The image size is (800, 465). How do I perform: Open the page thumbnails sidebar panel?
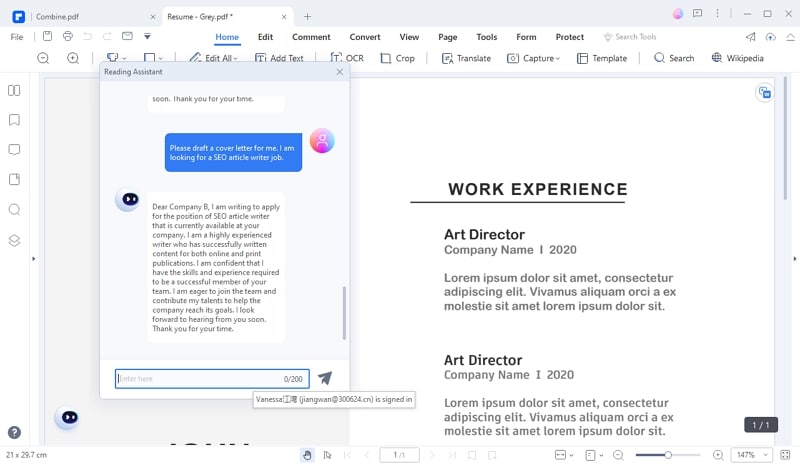(x=14, y=90)
